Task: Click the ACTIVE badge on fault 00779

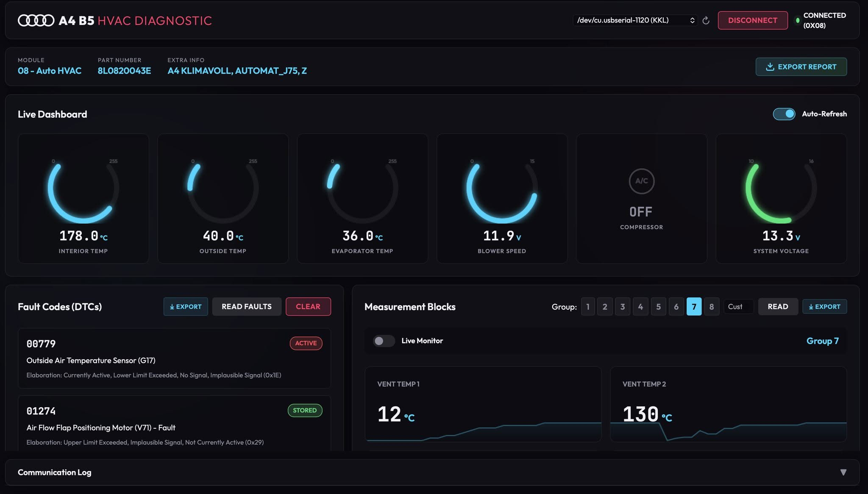Action: point(306,343)
